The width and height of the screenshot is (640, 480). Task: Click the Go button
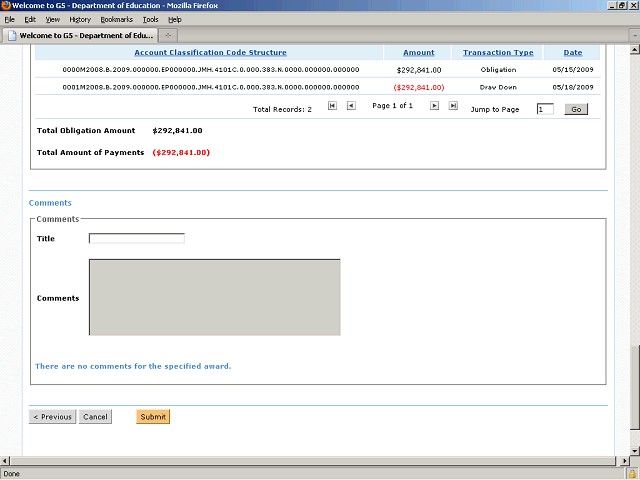576,109
